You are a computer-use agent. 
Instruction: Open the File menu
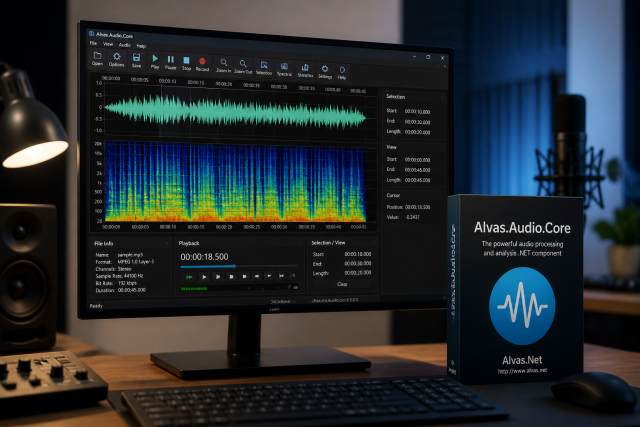pyautogui.click(x=93, y=43)
